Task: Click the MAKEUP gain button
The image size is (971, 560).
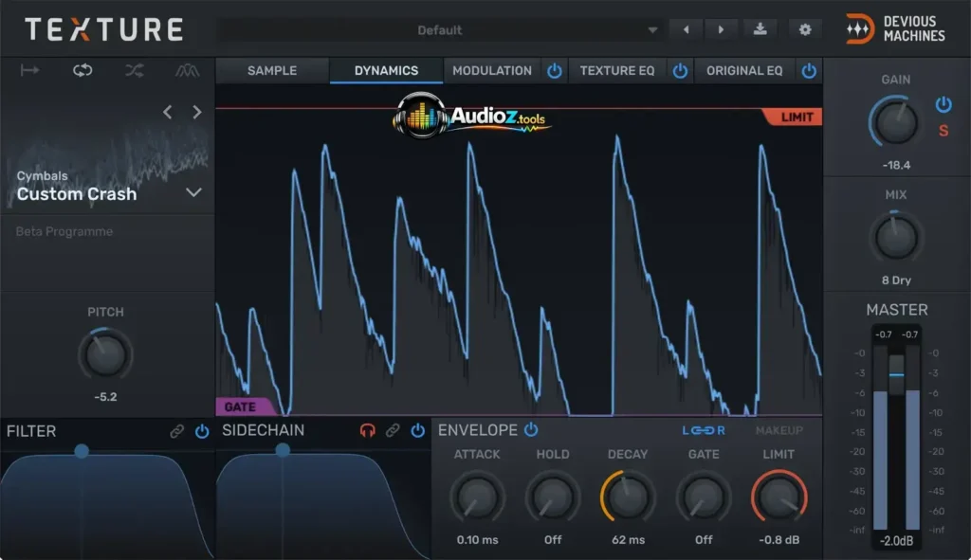Action: click(779, 431)
